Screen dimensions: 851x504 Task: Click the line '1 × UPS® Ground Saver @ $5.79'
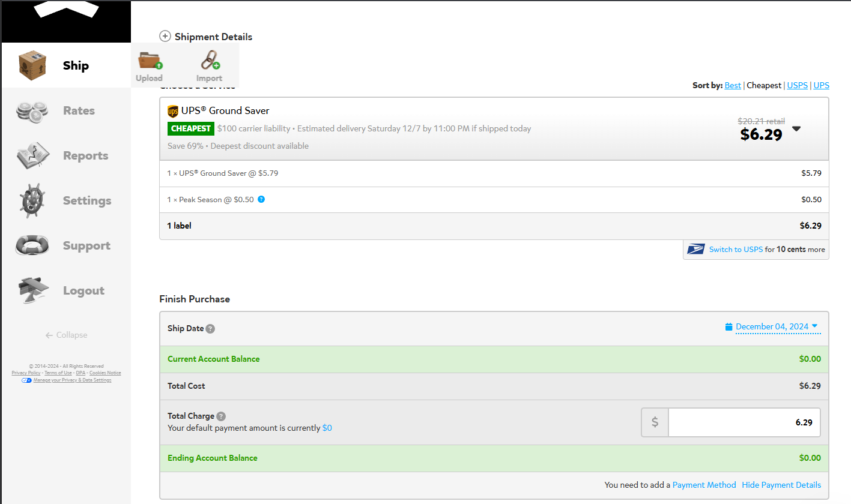(x=223, y=173)
